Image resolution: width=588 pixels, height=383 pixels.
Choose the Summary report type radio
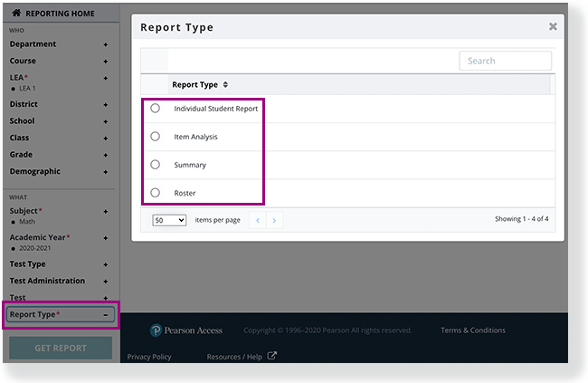click(x=155, y=165)
